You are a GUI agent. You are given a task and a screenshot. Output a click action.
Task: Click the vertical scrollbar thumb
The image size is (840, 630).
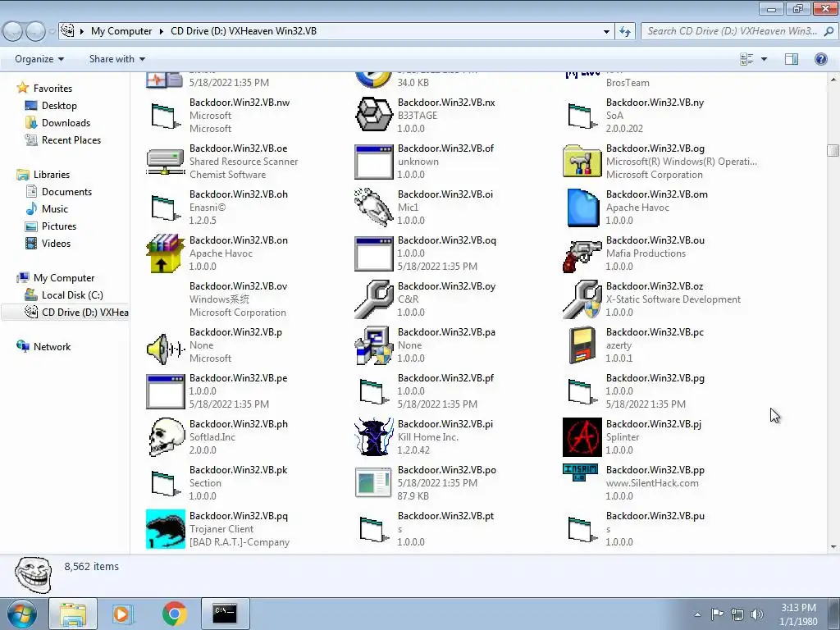click(833, 149)
